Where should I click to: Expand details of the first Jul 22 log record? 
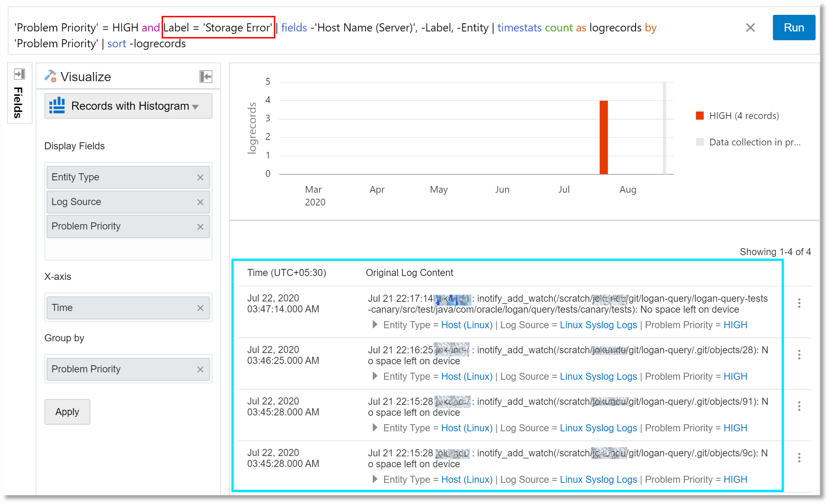tap(374, 325)
